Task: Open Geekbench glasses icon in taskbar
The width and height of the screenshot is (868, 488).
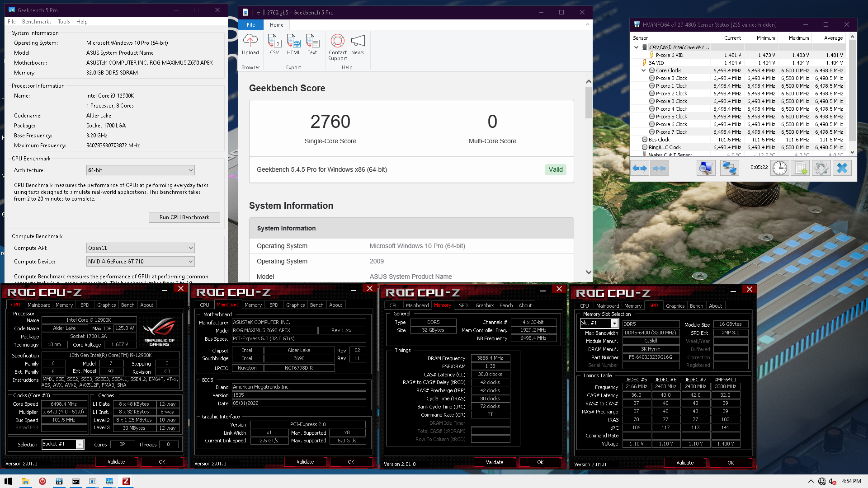Action: click(x=109, y=481)
